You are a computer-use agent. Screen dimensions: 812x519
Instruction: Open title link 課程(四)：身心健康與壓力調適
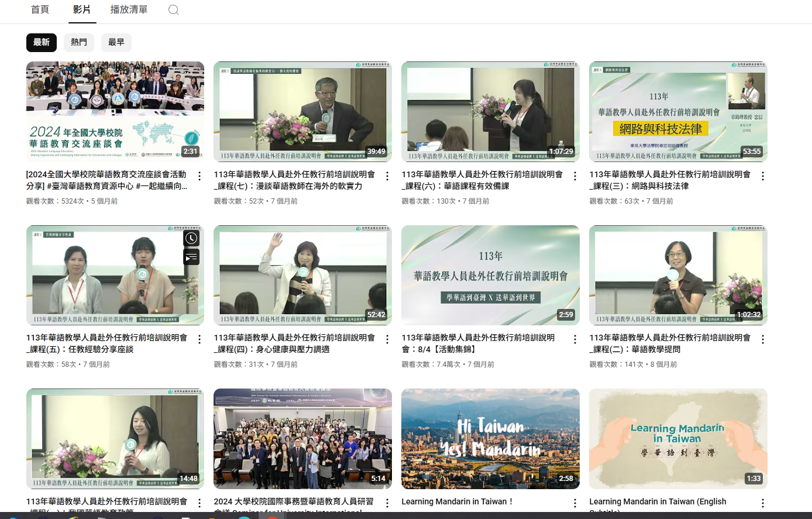coord(294,343)
